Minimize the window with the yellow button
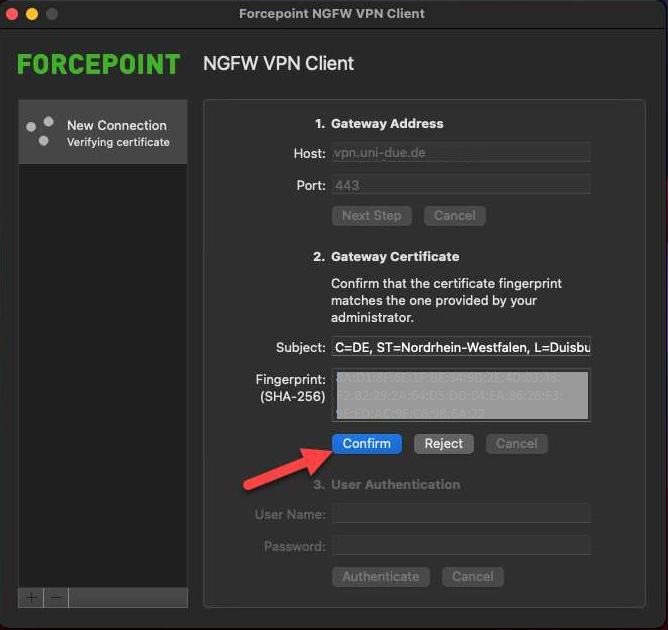The height and width of the screenshot is (630, 669). tap(32, 14)
